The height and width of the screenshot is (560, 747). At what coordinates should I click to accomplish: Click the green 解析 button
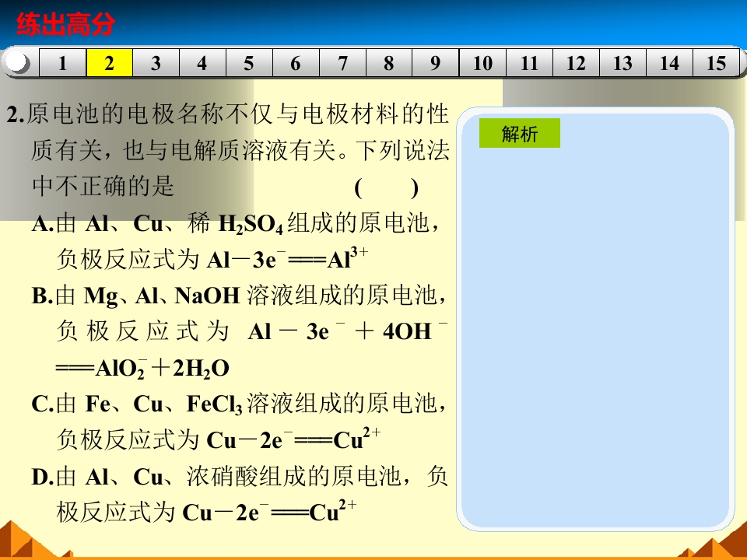pyautogui.click(x=519, y=134)
